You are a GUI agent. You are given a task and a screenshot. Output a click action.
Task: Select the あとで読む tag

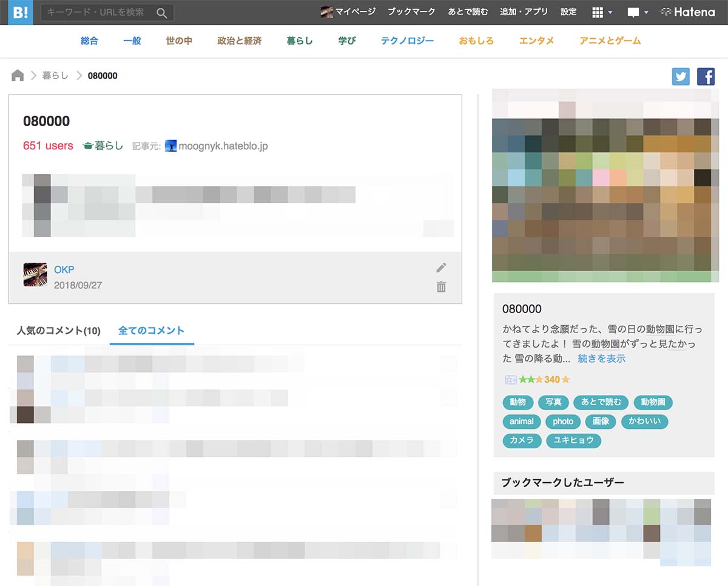pyautogui.click(x=601, y=402)
